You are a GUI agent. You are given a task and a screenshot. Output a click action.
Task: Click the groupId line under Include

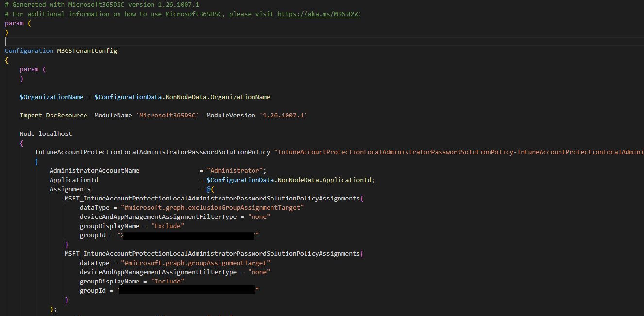169,290
